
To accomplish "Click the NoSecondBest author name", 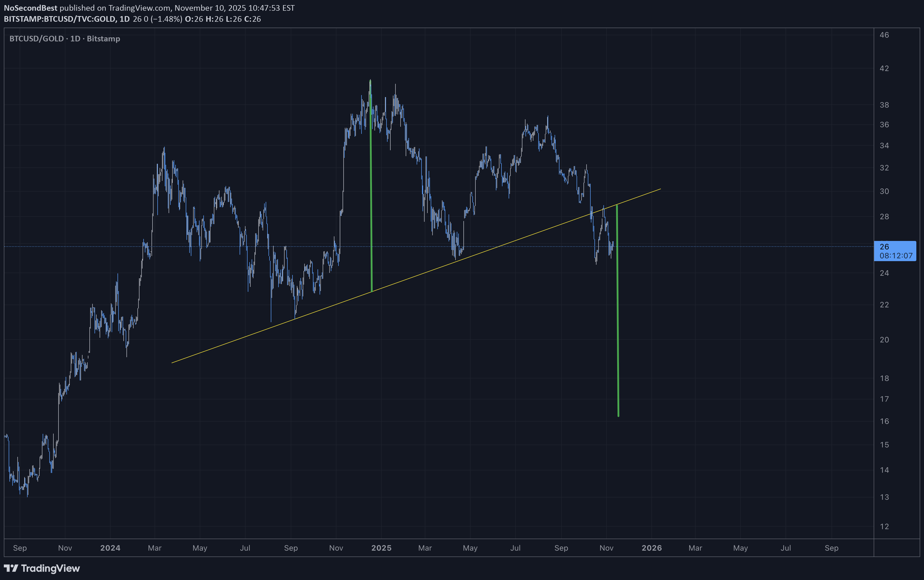I will (x=30, y=8).
